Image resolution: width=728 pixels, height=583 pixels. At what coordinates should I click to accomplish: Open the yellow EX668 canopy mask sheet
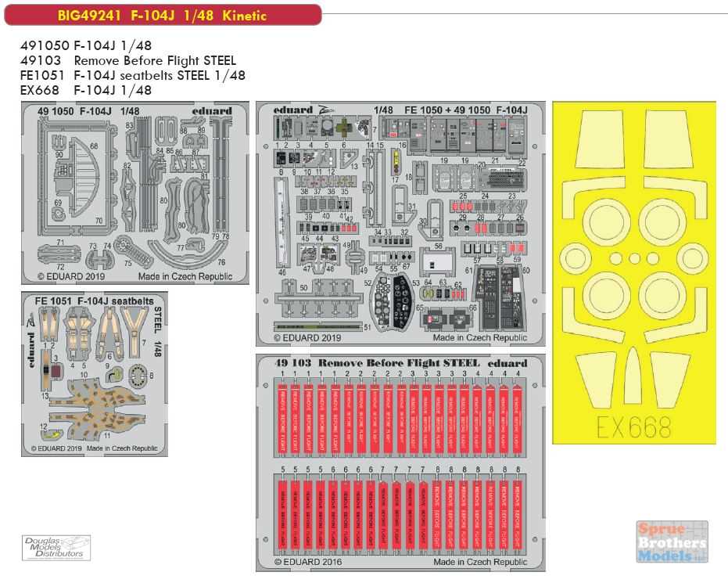634,272
